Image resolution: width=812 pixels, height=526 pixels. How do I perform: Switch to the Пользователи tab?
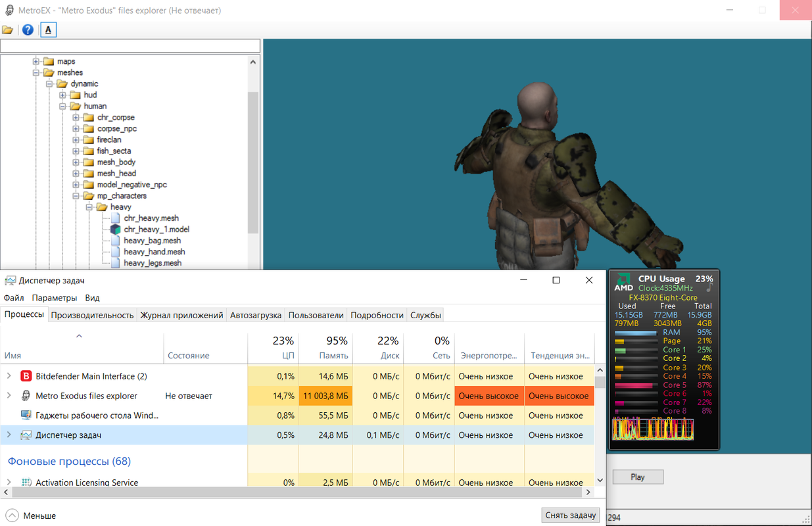pyautogui.click(x=316, y=315)
